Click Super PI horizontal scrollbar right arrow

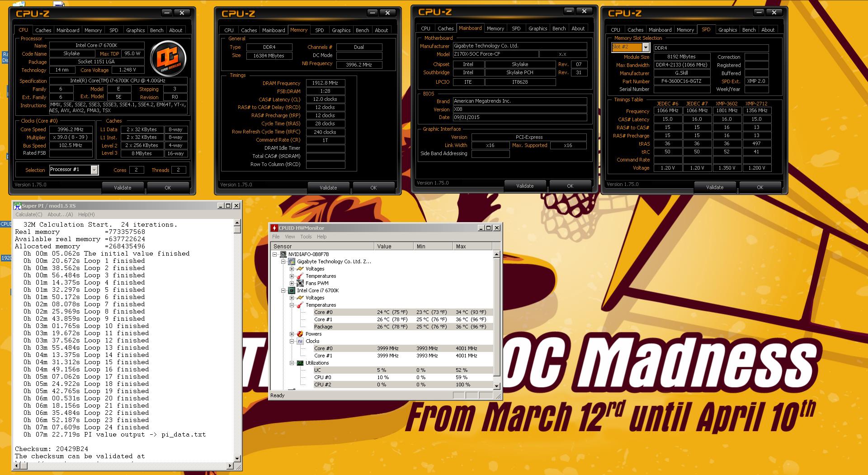tap(230, 465)
